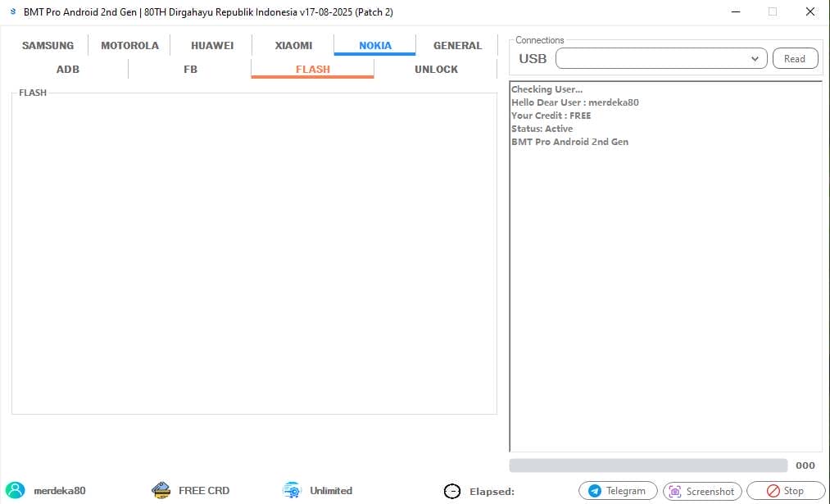Click the red Stop circle icon
Screen dimensions: 830x504
[x=773, y=491]
